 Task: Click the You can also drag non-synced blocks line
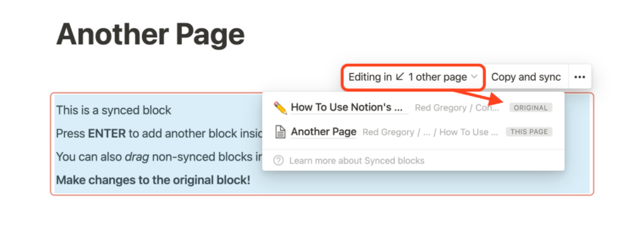159,157
